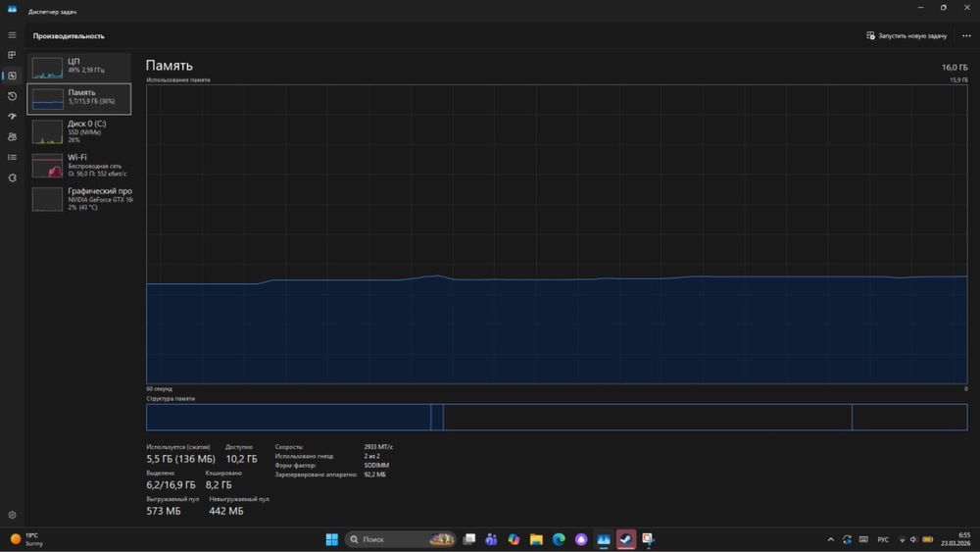The height and width of the screenshot is (552, 980).
Task: Open Snipping Tool from taskbar
Action: (648, 539)
